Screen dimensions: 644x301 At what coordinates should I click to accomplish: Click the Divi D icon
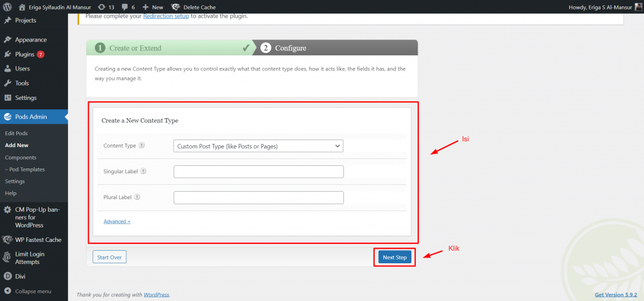click(8, 276)
